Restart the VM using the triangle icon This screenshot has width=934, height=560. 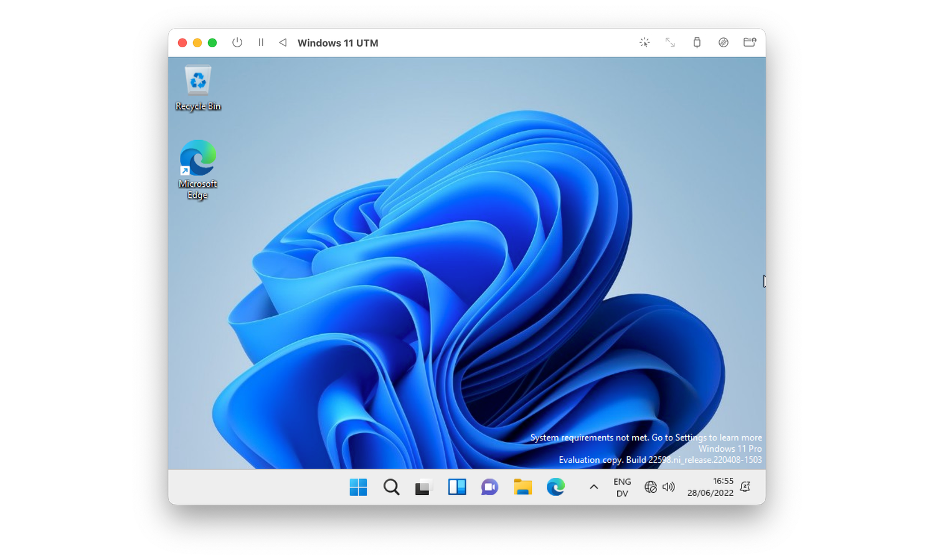pos(283,43)
